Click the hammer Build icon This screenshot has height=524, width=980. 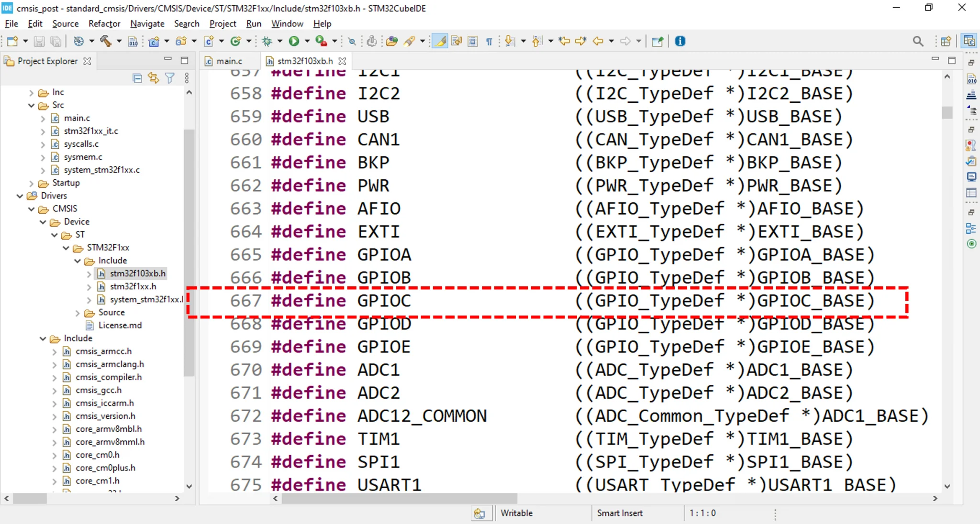tap(106, 41)
